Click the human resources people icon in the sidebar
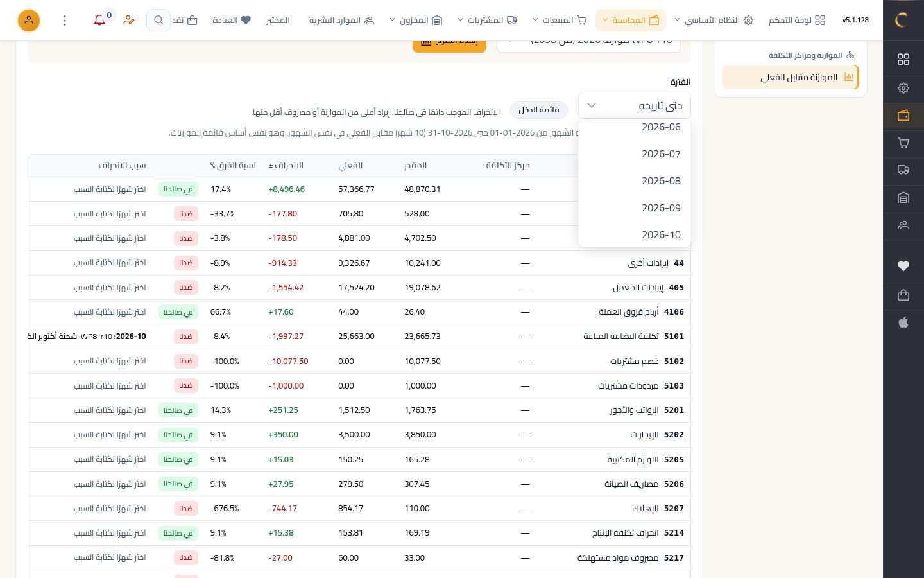 tap(903, 225)
